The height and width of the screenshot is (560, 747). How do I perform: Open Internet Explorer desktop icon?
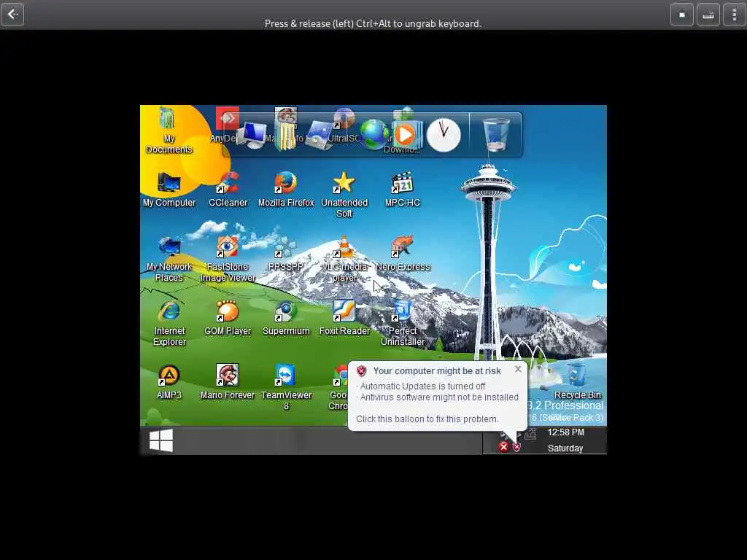169,324
